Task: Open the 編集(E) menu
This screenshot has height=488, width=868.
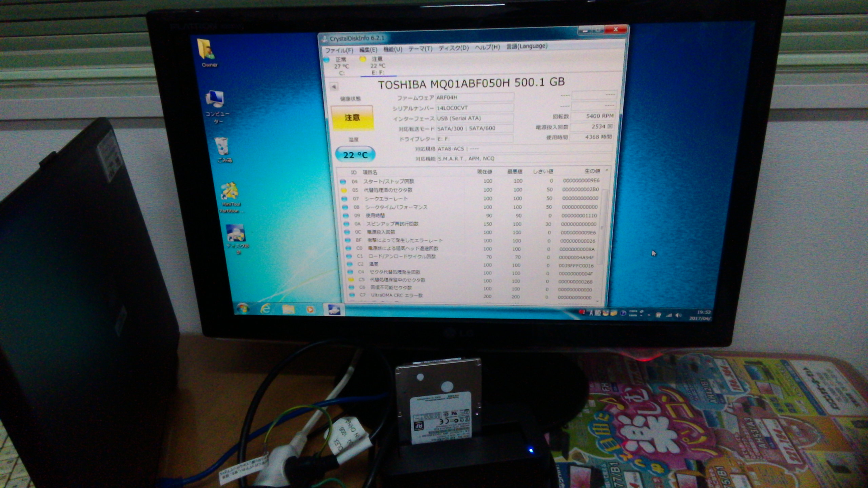Action: pyautogui.click(x=368, y=50)
